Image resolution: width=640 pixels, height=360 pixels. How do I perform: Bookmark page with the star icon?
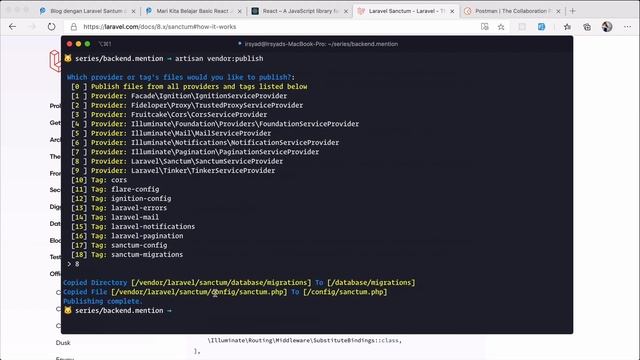click(501, 27)
